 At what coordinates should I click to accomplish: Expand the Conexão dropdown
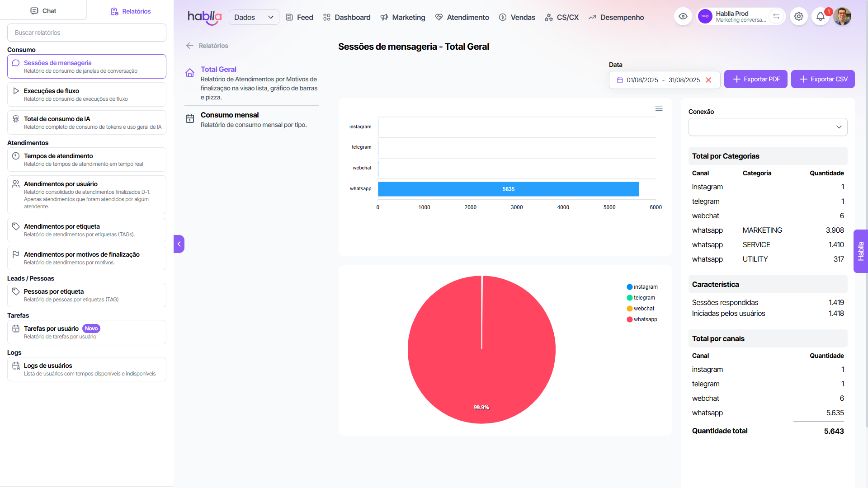[768, 127]
